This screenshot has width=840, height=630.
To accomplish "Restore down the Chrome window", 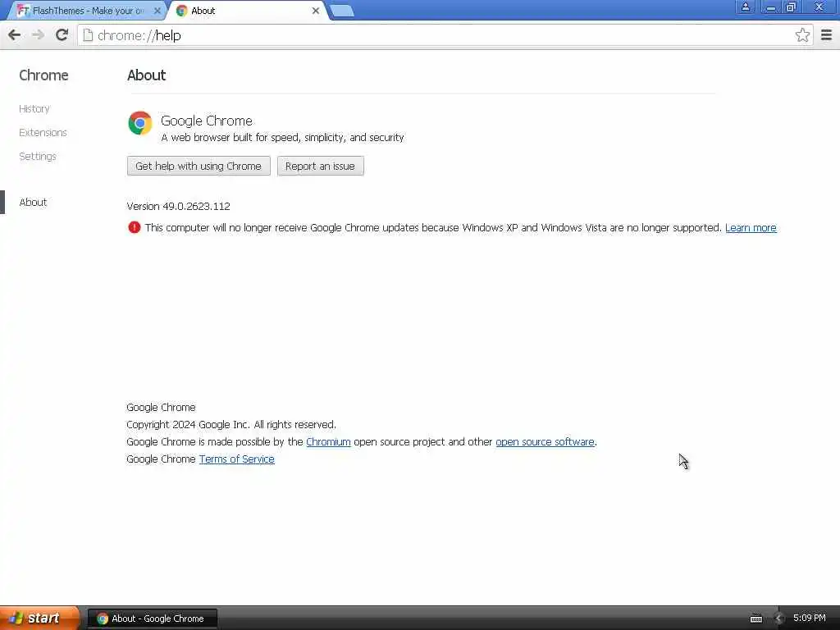I will 791,7.
